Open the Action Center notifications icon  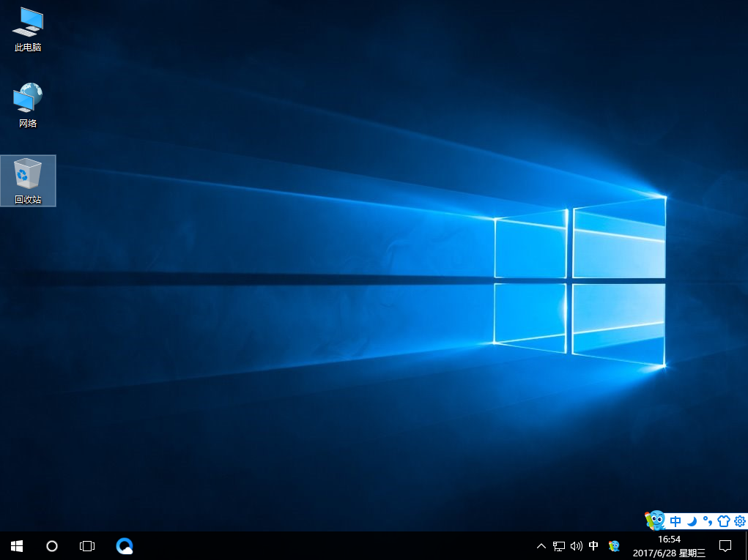[725, 545]
